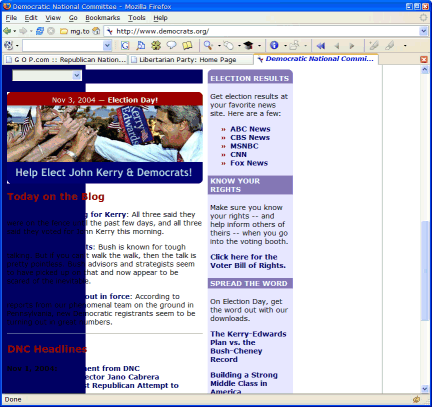This screenshot has height=407, width=432.
Task: Click the single left triangle previous icon
Action: pyautogui.click(x=337, y=46)
